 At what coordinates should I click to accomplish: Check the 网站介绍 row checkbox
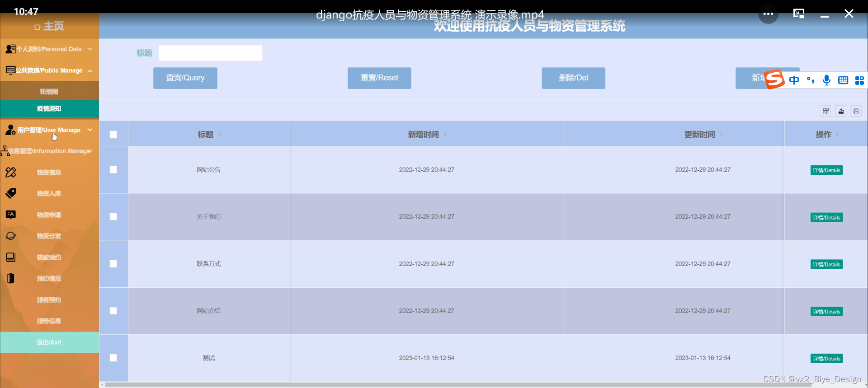pyautogui.click(x=113, y=311)
